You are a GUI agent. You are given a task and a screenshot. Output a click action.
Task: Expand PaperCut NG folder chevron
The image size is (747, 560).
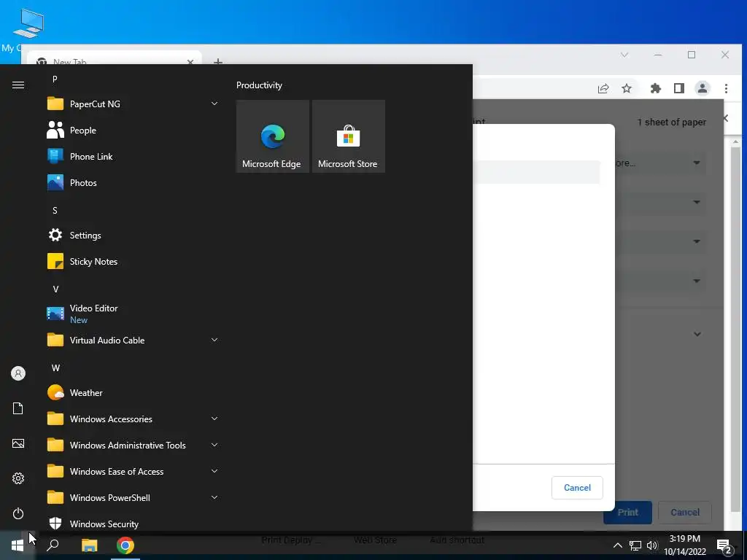point(214,104)
